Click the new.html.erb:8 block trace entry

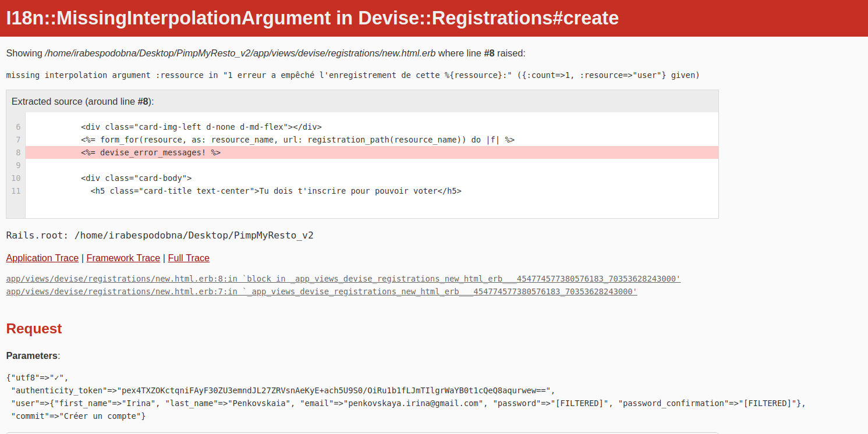343,279
